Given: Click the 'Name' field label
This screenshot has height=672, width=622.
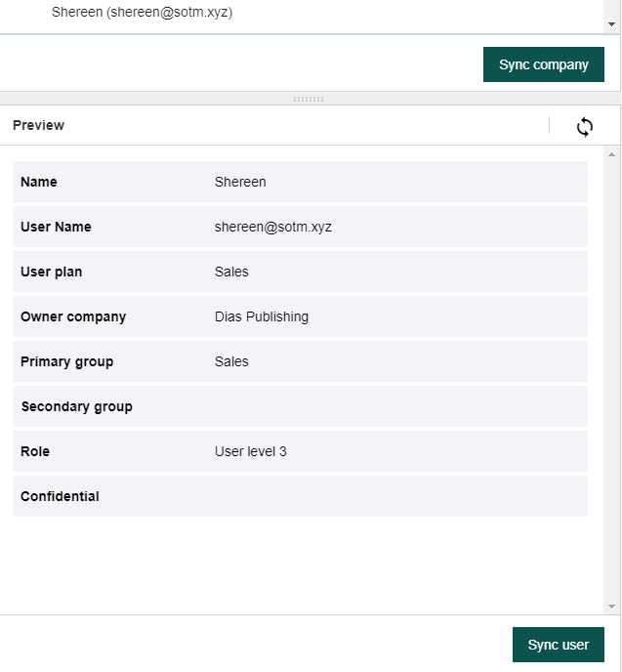Looking at the screenshot, I should click(39, 182).
